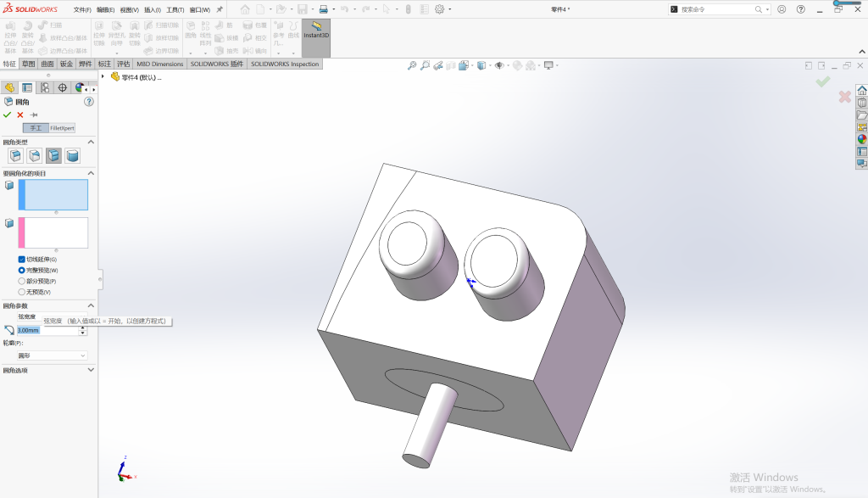Open the SOLIDWORKS Resources home icon
Screen dimensions: 868x498
[x=862, y=90]
